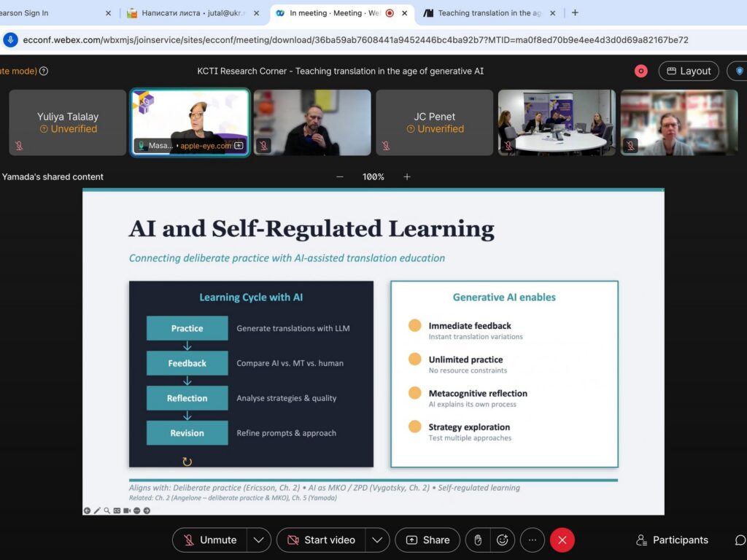Screen dimensions: 747x560
Task: Expand audio options arrow beside Unmute
Action: [x=258, y=540]
